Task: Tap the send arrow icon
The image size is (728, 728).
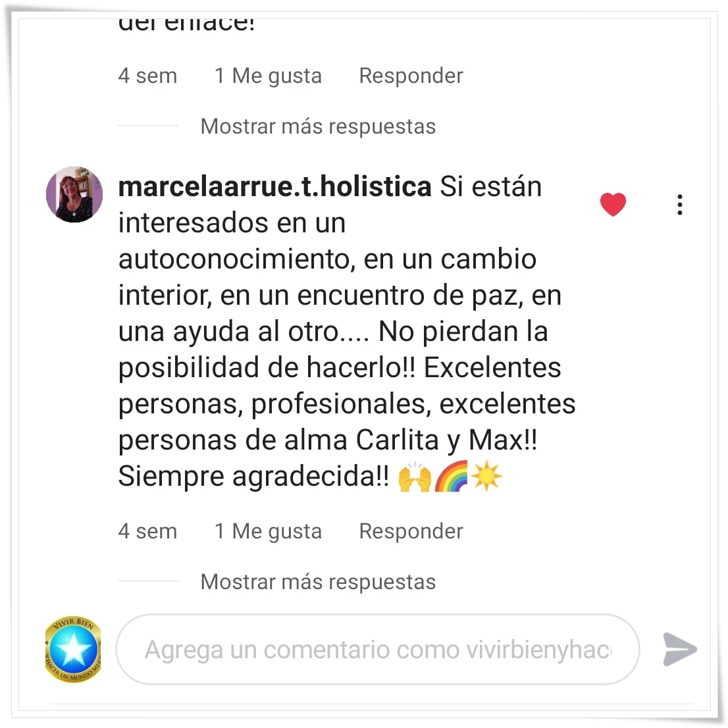Action: [680, 649]
